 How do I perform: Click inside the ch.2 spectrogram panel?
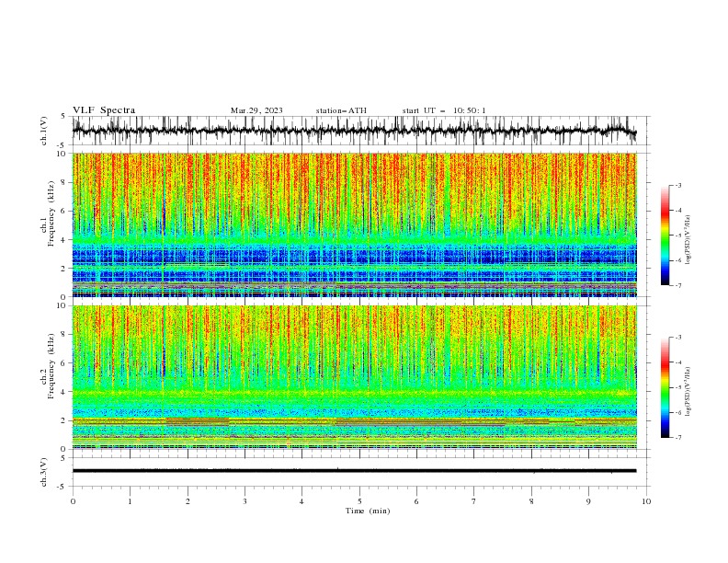point(354,377)
